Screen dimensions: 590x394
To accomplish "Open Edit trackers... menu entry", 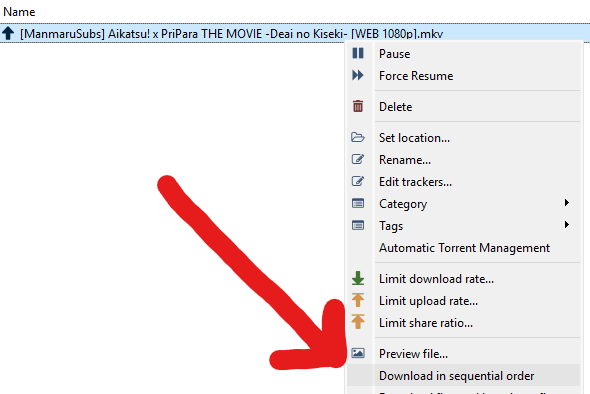I will tap(463, 182).
